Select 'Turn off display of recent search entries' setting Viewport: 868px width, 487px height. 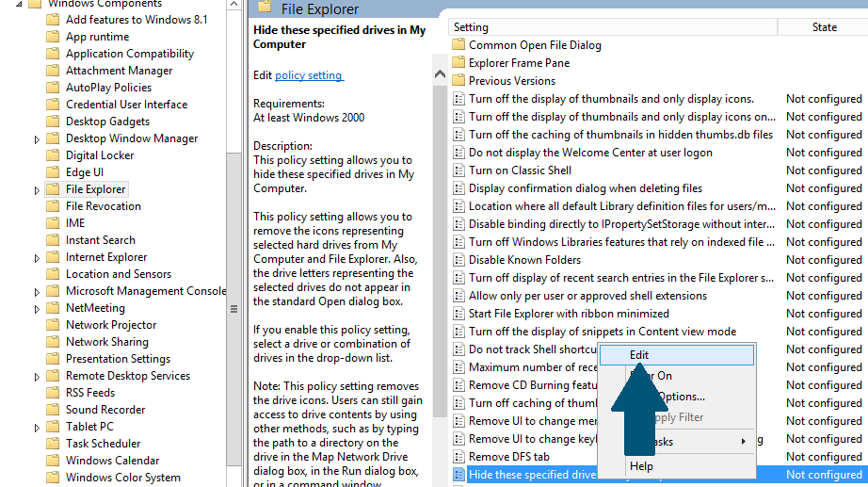[621, 278]
